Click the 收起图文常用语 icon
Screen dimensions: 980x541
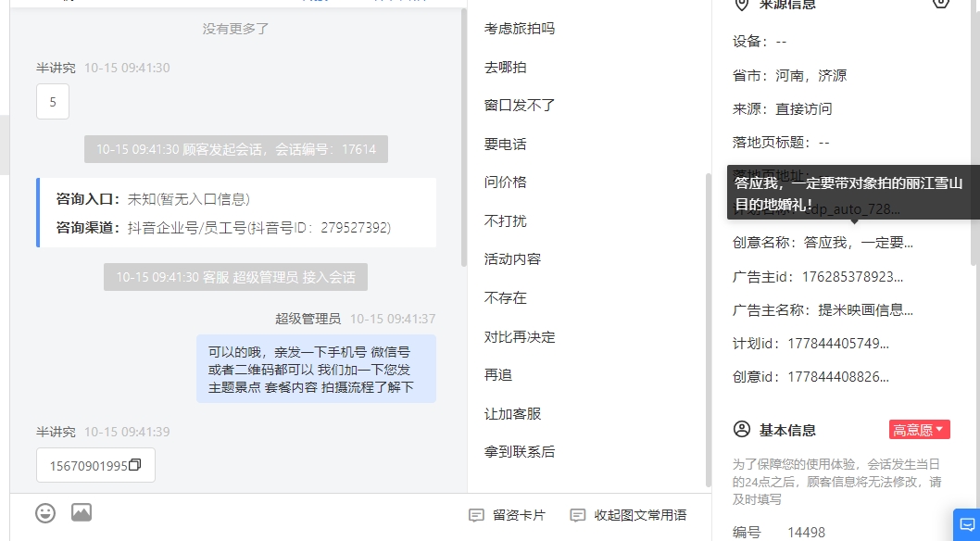coord(577,515)
